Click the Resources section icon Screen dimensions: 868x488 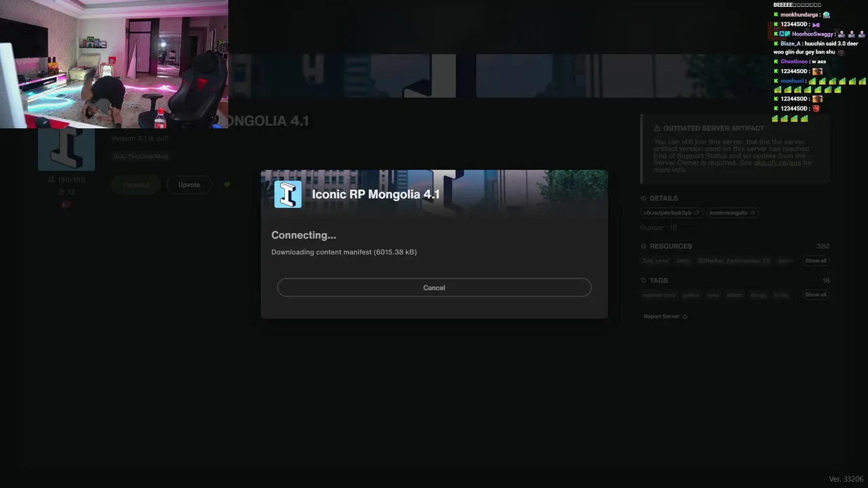644,246
